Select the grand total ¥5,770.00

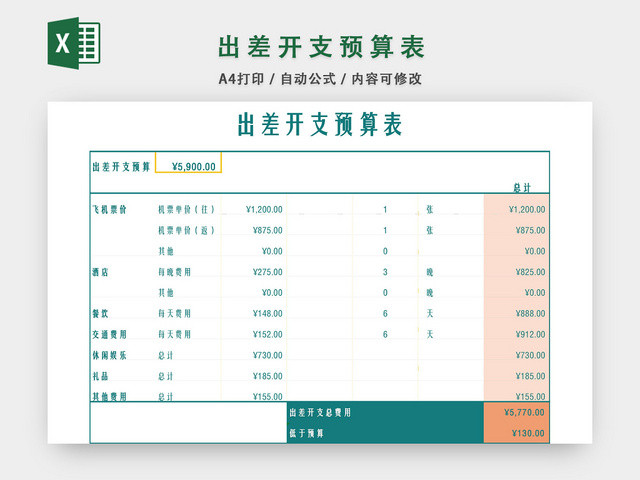click(524, 413)
